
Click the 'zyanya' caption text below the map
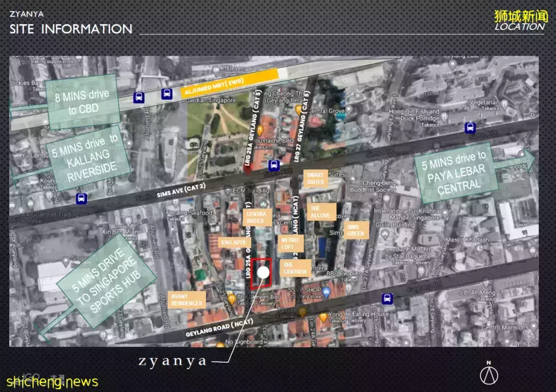[172, 361]
